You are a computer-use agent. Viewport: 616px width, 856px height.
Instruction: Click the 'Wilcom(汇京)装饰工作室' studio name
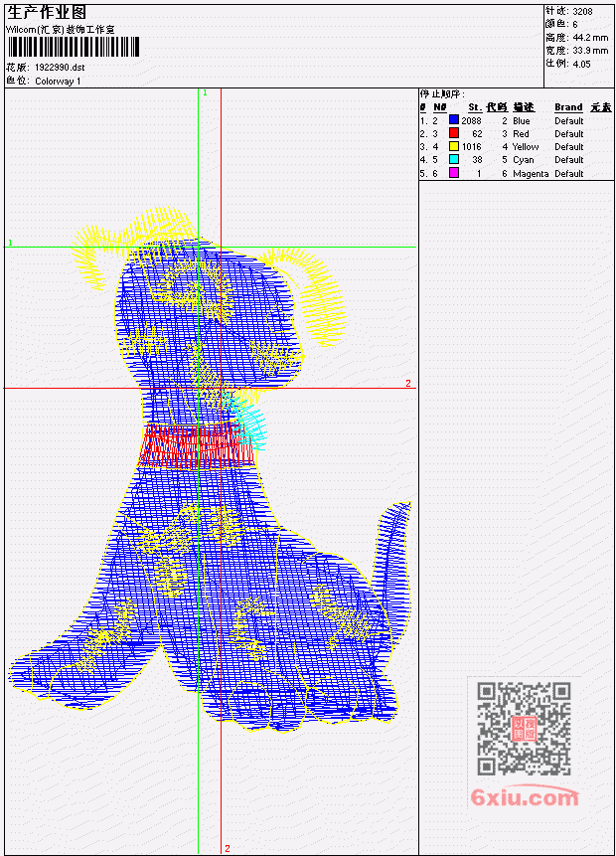click(60, 30)
